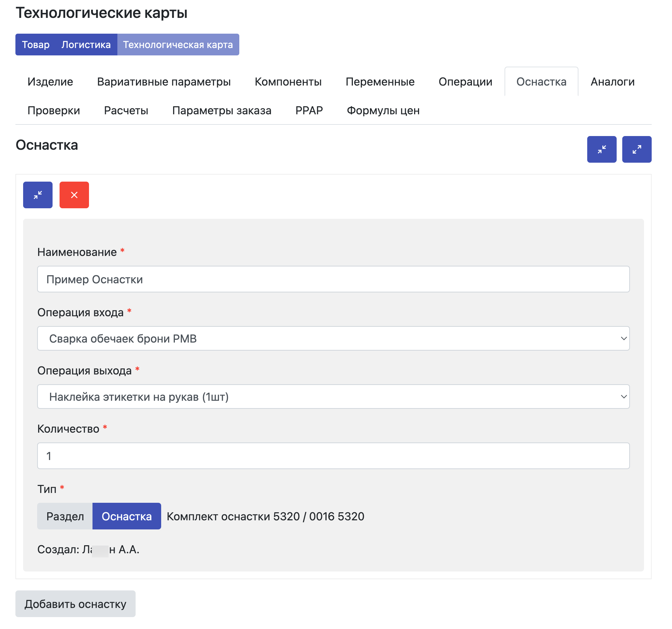Go to the Изделие tab
This screenshot has height=629, width=672.
coord(50,82)
